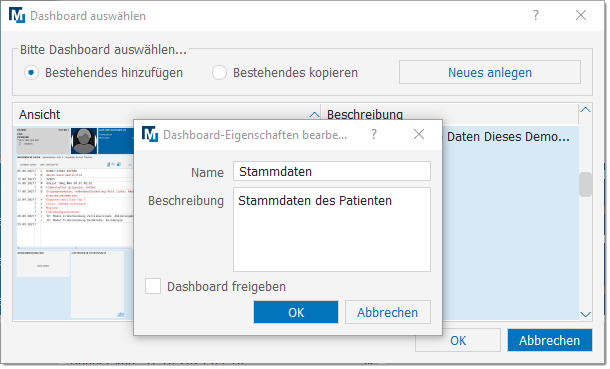610x369 pixels.
Task: Click the description text 'Daten Dieses Demo...'
Action: tap(508, 137)
